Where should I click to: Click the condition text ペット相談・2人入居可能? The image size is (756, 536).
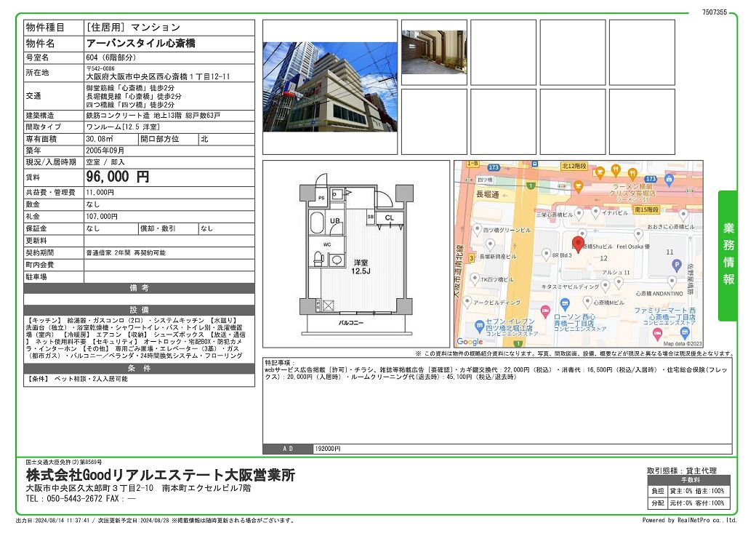pos(91,379)
